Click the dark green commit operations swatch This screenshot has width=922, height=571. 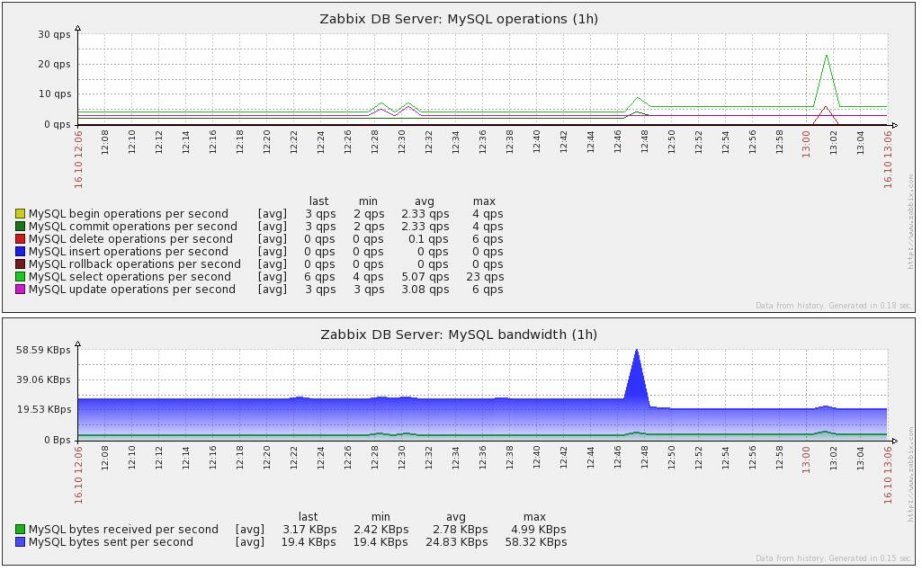coord(20,226)
